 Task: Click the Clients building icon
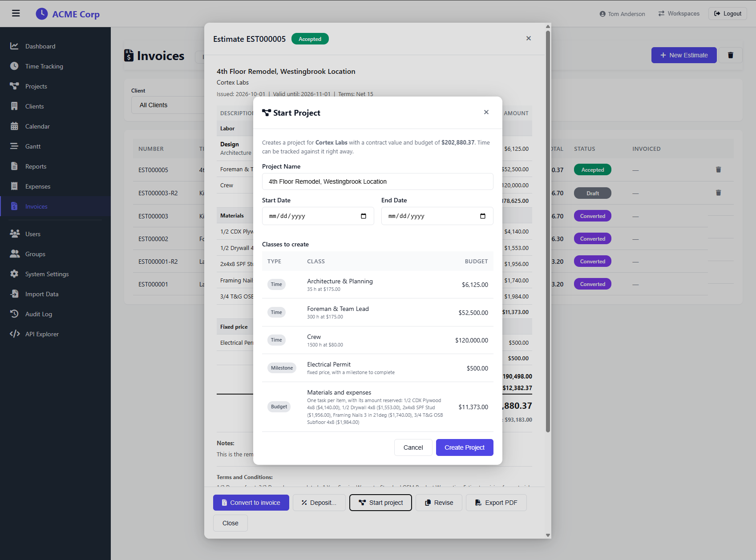click(14, 106)
